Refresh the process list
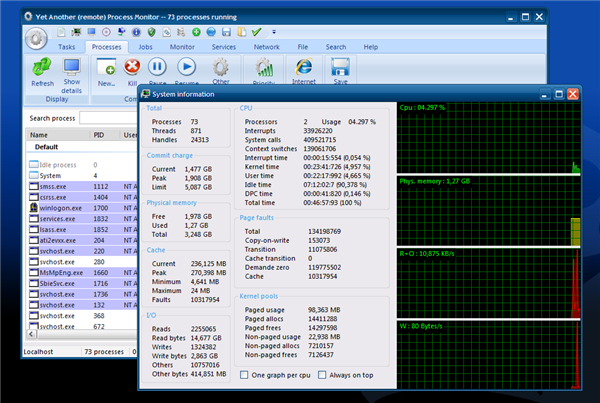The height and width of the screenshot is (403, 600). pos(42,72)
